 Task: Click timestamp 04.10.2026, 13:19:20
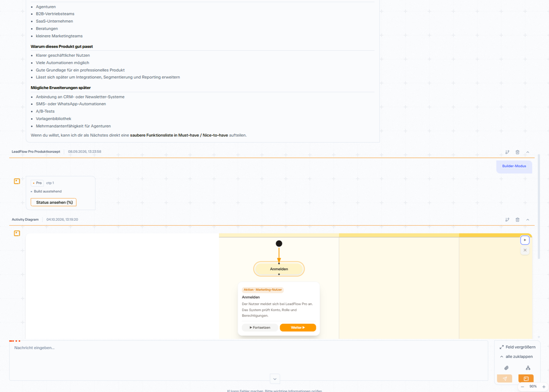coord(62,220)
